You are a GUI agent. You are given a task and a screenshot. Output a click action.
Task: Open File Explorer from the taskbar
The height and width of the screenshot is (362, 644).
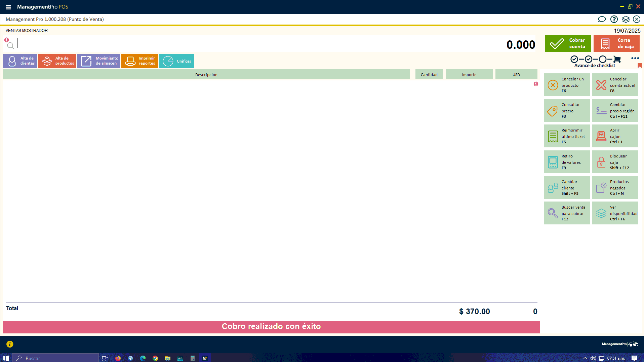pos(168,358)
